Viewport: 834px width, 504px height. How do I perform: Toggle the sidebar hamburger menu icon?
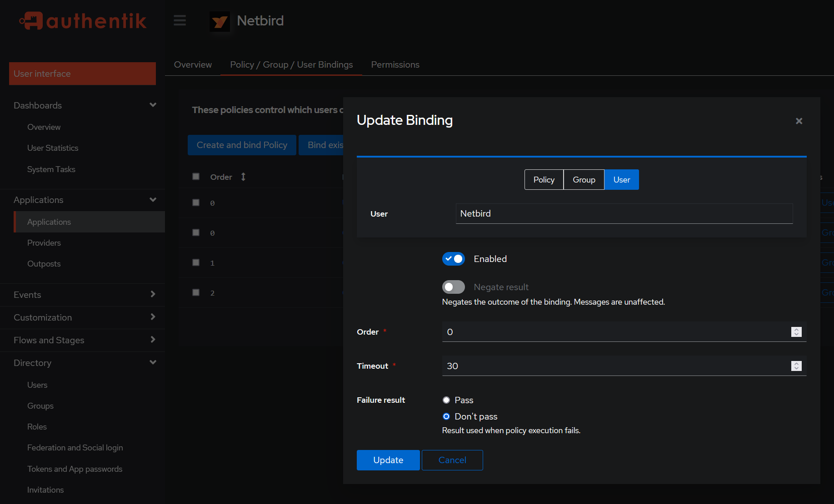pos(180,20)
